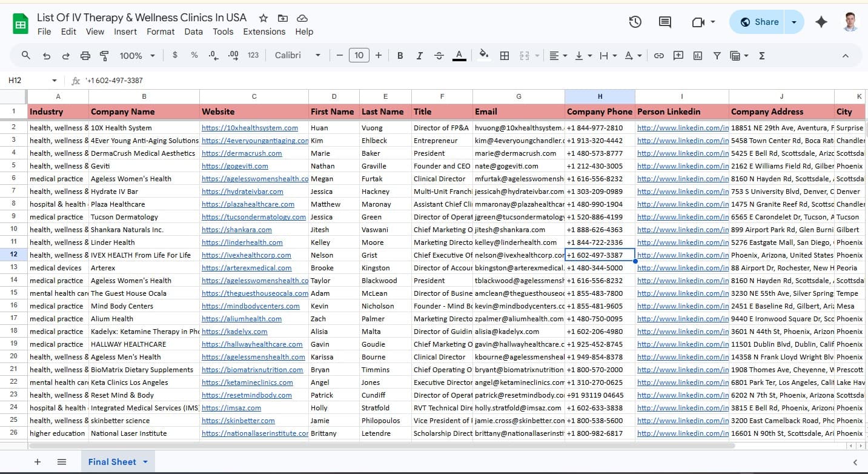The width and height of the screenshot is (868, 474).
Task: Star this spreadsheet document
Action: 263,18
